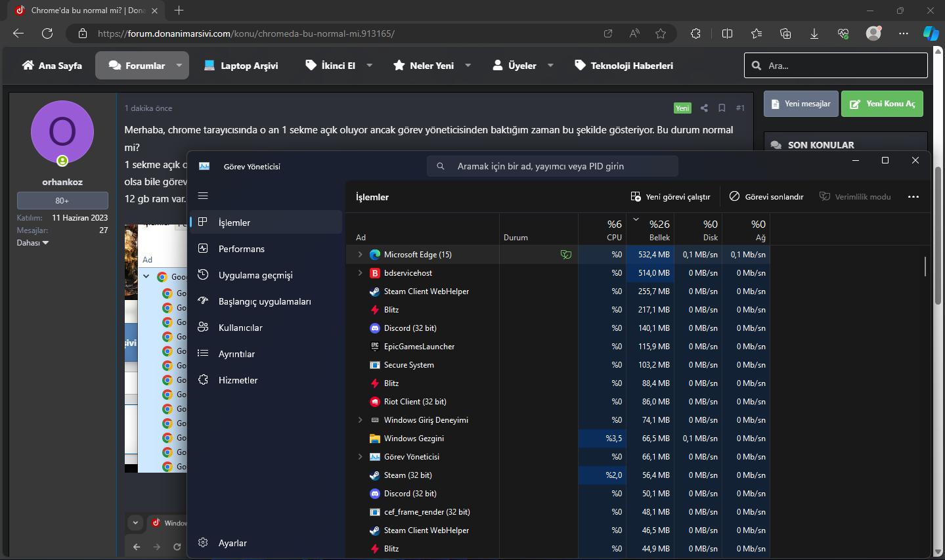This screenshot has height=560, width=945.
Task: Expand the Görev Yöneticisi process group
Action: [x=360, y=457]
